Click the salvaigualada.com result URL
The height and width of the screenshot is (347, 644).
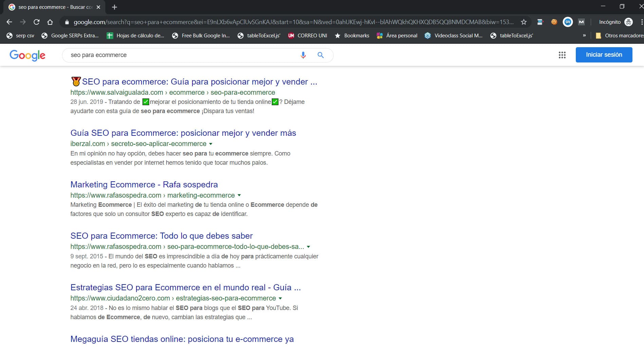(x=173, y=93)
